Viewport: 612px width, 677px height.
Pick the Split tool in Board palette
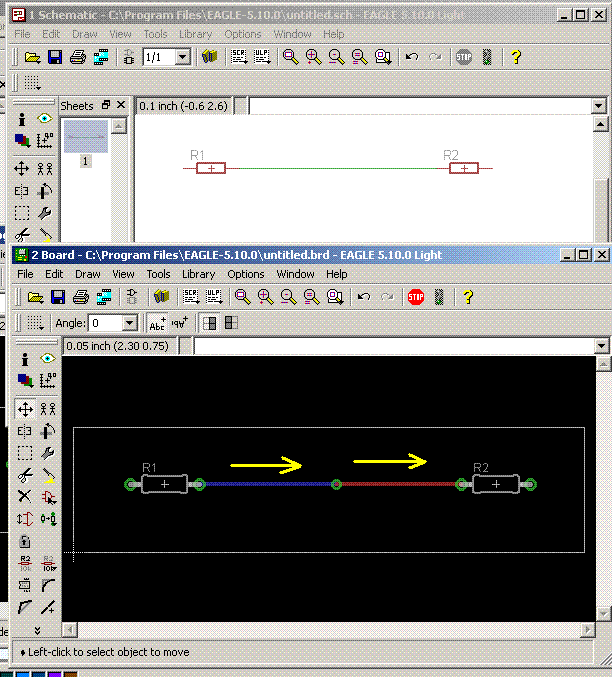point(25,607)
